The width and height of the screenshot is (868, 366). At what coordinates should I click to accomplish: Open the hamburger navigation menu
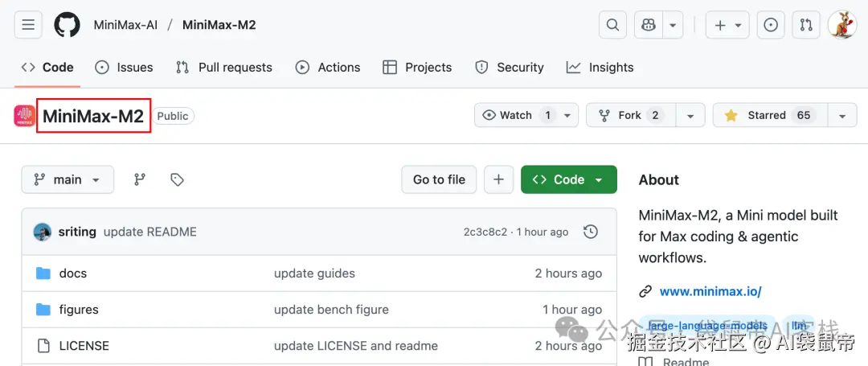28,25
